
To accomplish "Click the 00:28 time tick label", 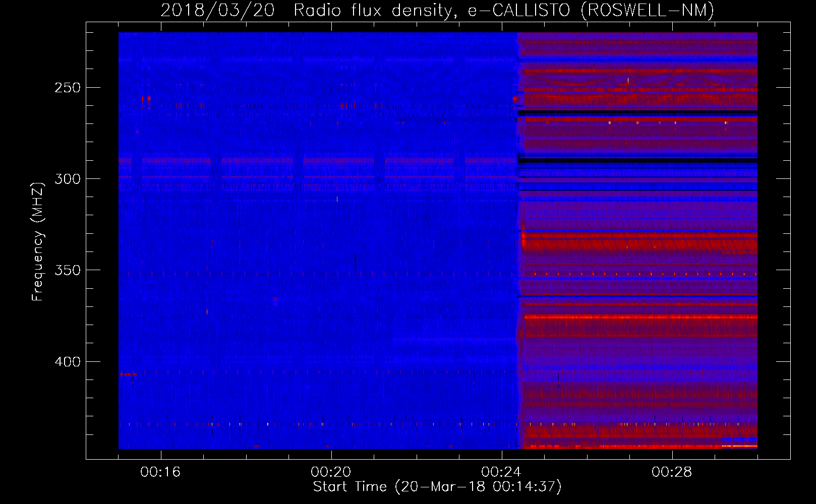I will (x=672, y=472).
